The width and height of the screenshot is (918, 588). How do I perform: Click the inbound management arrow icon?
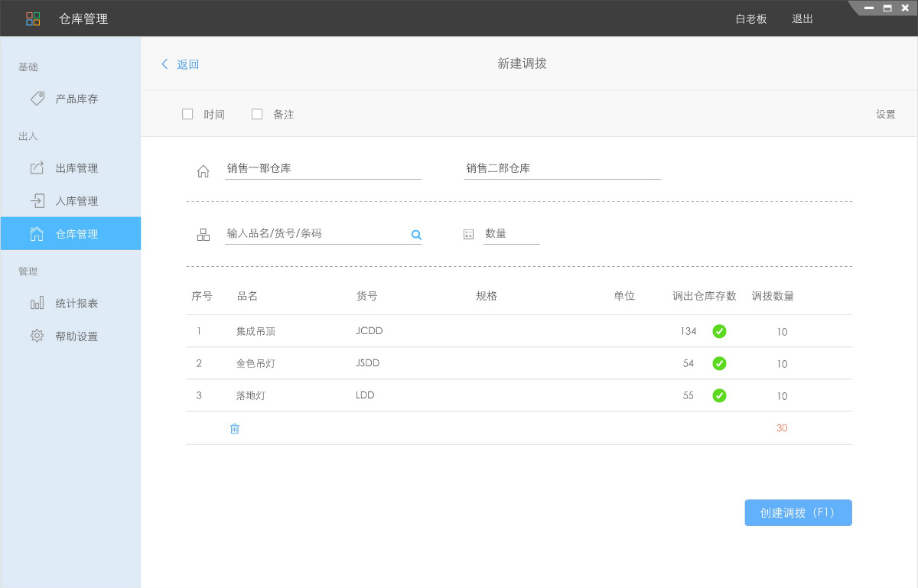[37, 200]
